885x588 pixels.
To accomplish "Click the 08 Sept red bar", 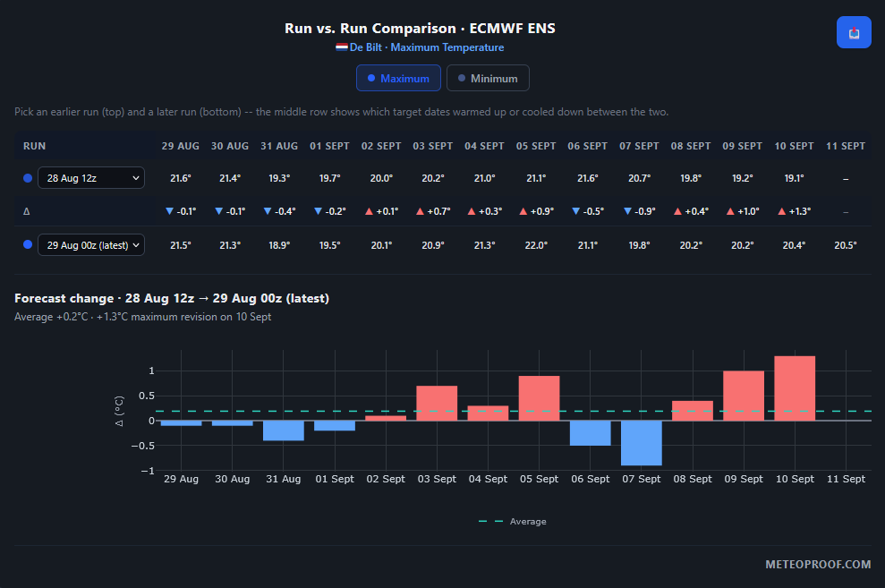I will 693,410.
